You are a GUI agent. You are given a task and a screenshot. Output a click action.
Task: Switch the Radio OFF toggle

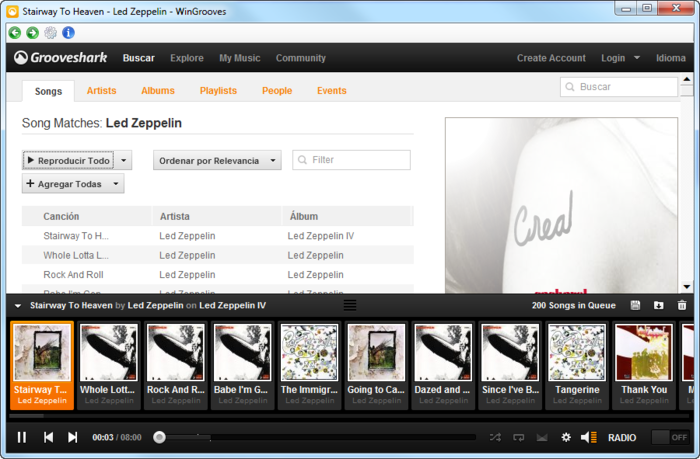(670, 437)
